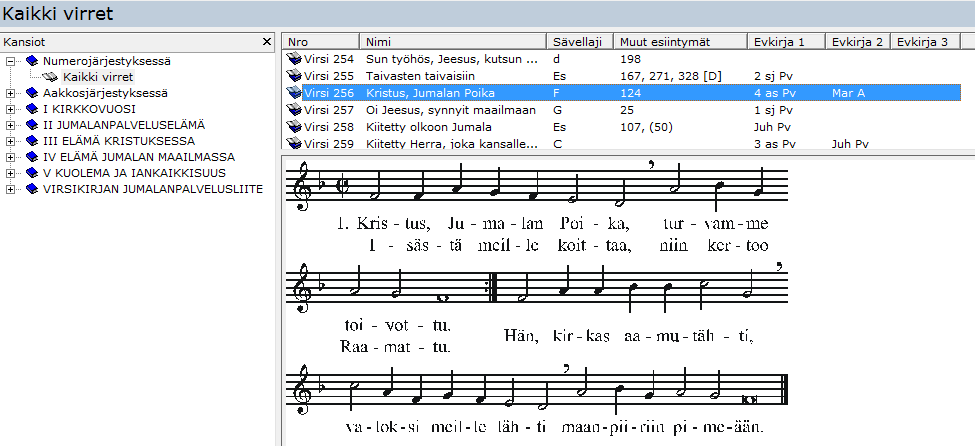Select the I KIRKKOVUOSI tree label

click(89, 109)
